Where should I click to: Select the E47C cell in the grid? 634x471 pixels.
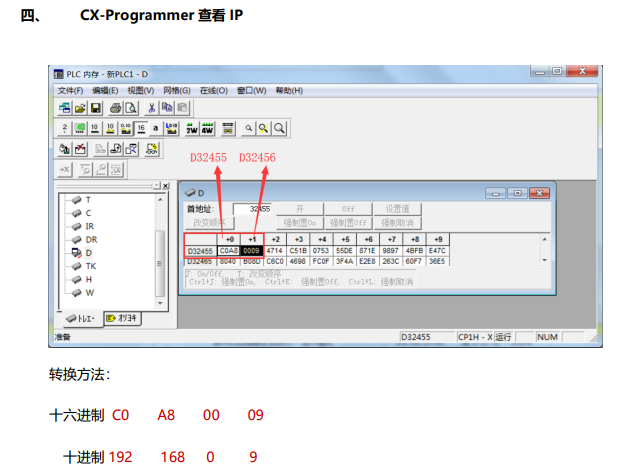point(437,251)
